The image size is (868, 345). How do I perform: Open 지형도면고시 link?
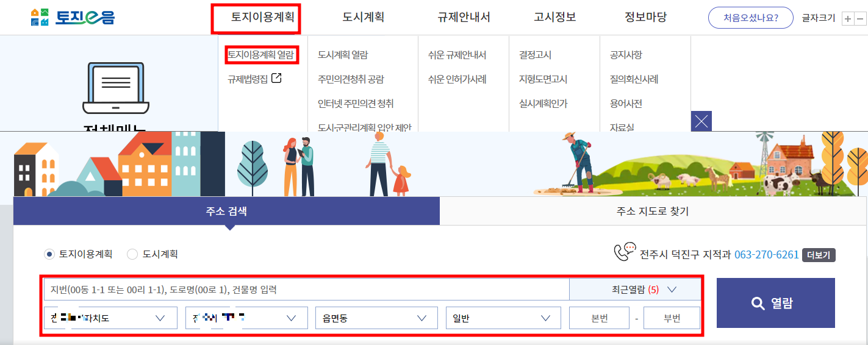coord(543,79)
